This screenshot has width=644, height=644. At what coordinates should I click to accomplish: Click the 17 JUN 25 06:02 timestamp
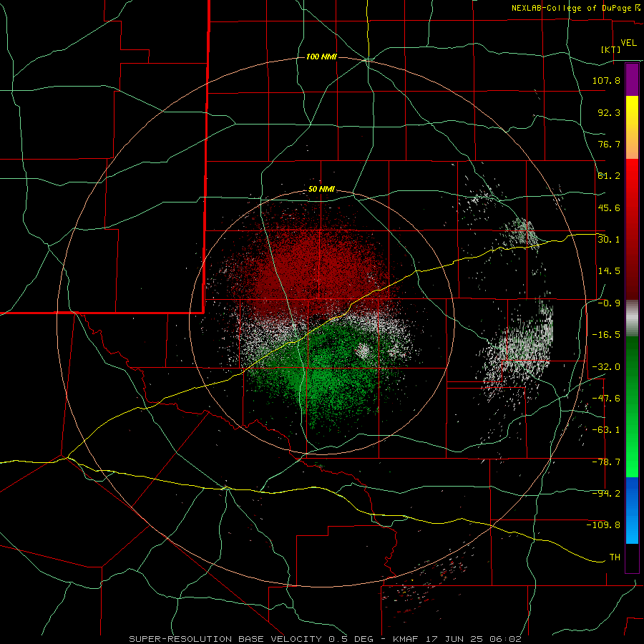coord(474,639)
